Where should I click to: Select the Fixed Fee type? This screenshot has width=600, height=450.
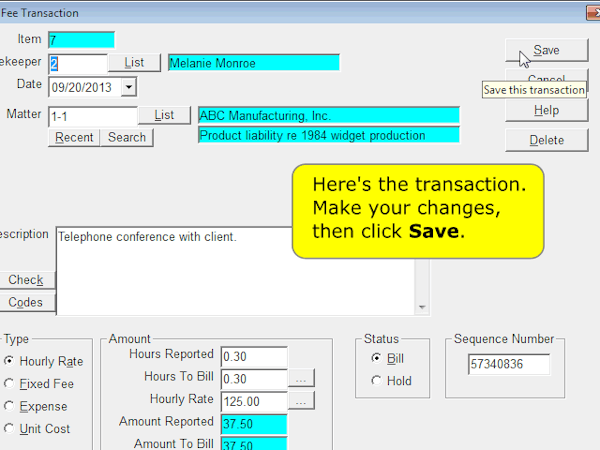10,384
